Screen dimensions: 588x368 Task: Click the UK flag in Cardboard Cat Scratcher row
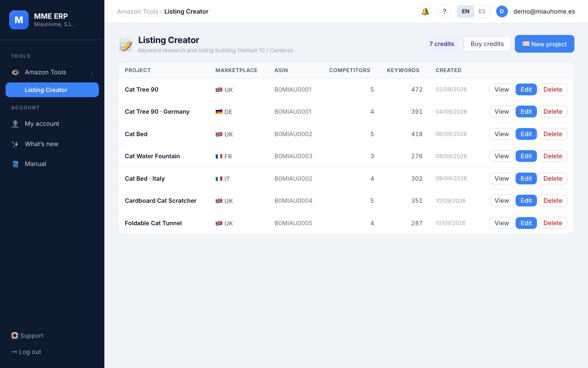219,201
